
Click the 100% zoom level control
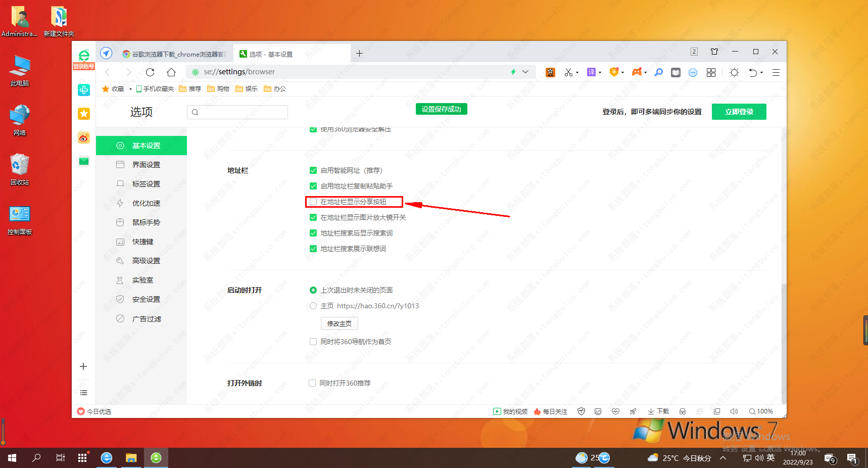tap(761, 411)
